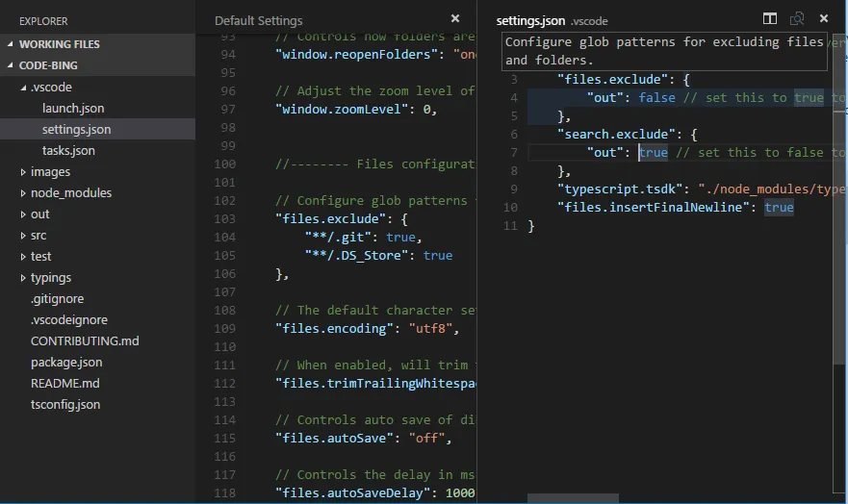The image size is (848, 504).
Task: Collapse the .vscode folder
Action: click(x=23, y=87)
